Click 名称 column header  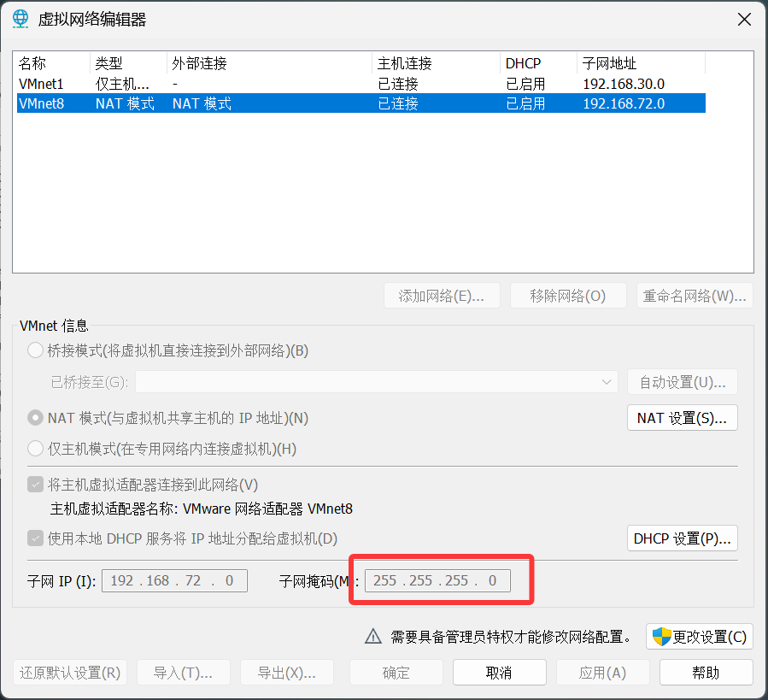(53, 63)
